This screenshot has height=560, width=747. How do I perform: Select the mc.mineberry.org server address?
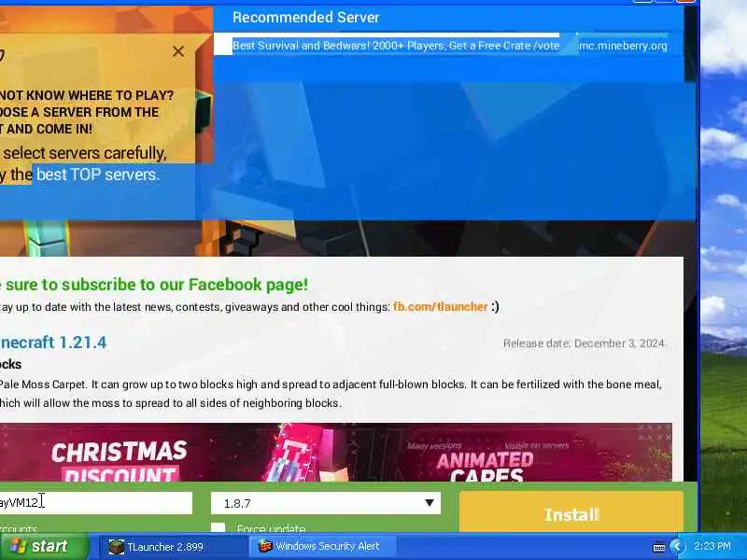tap(623, 46)
